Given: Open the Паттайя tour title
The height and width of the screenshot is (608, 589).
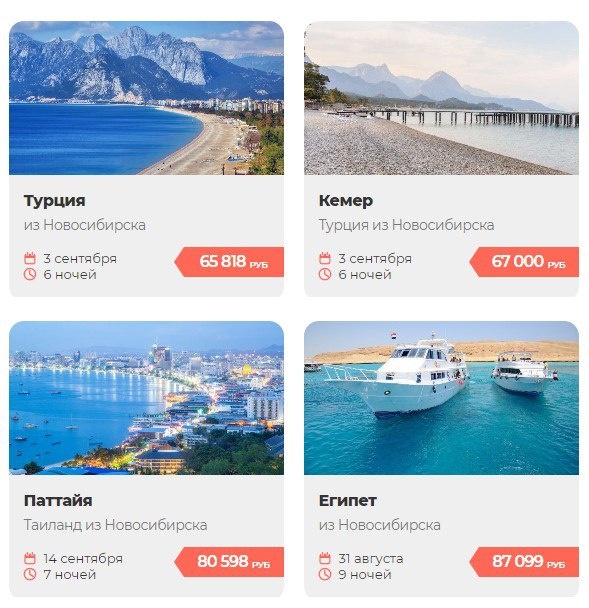Looking at the screenshot, I should (58, 501).
